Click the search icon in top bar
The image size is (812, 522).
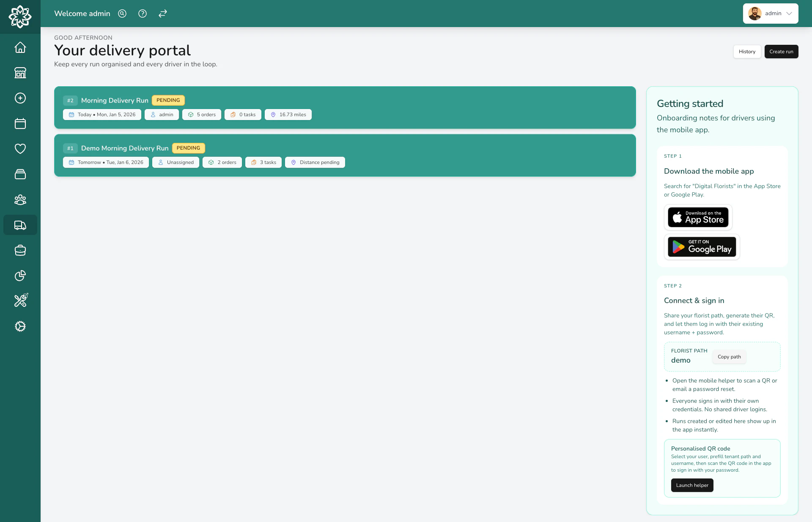pos(122,14)
